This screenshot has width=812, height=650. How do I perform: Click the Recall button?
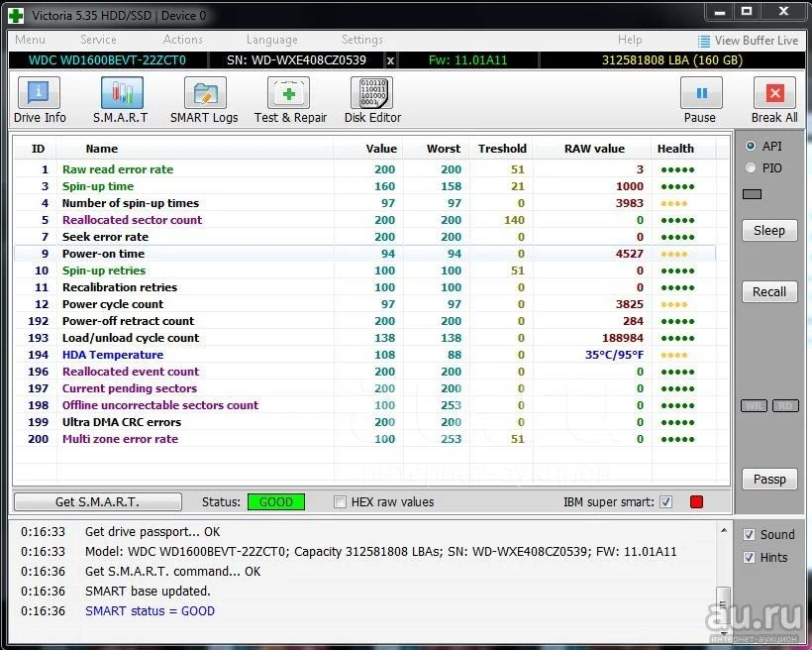769,292
